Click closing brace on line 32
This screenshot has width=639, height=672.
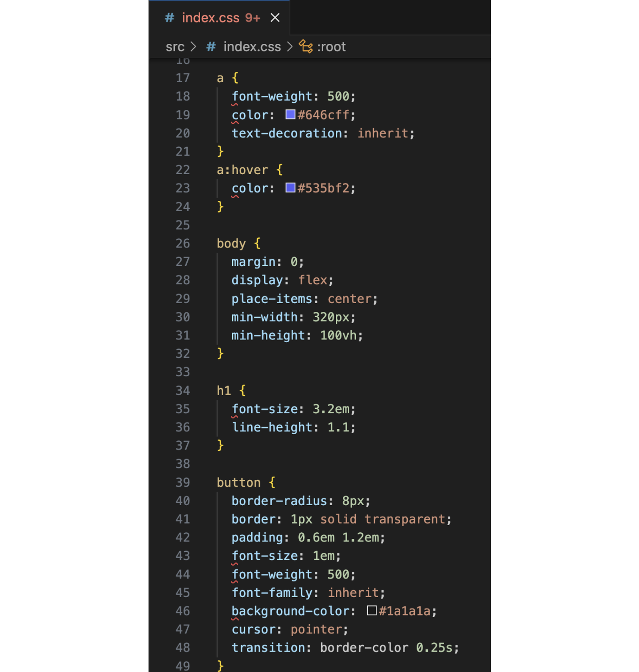coord(220,354)
